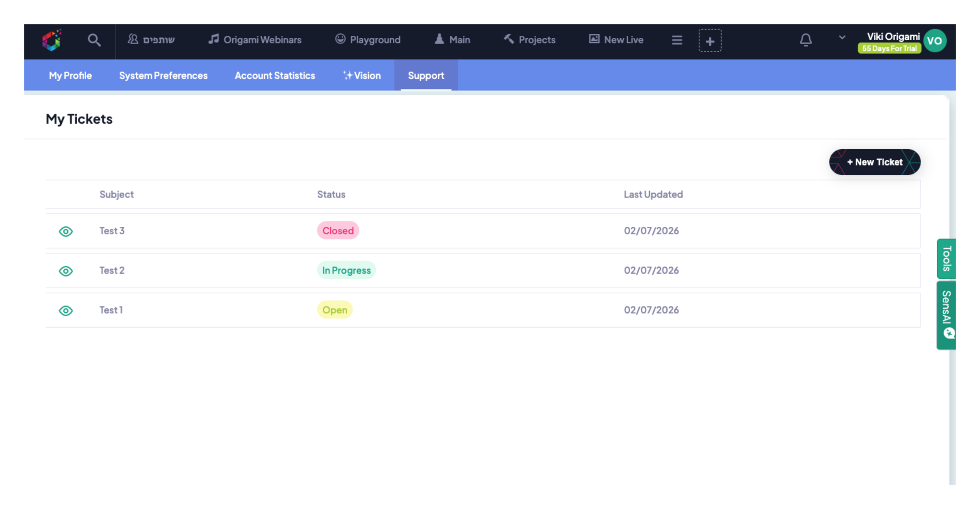
Task: Expand the chevron dropdown beside the bell
Action: tap(842, 37)
